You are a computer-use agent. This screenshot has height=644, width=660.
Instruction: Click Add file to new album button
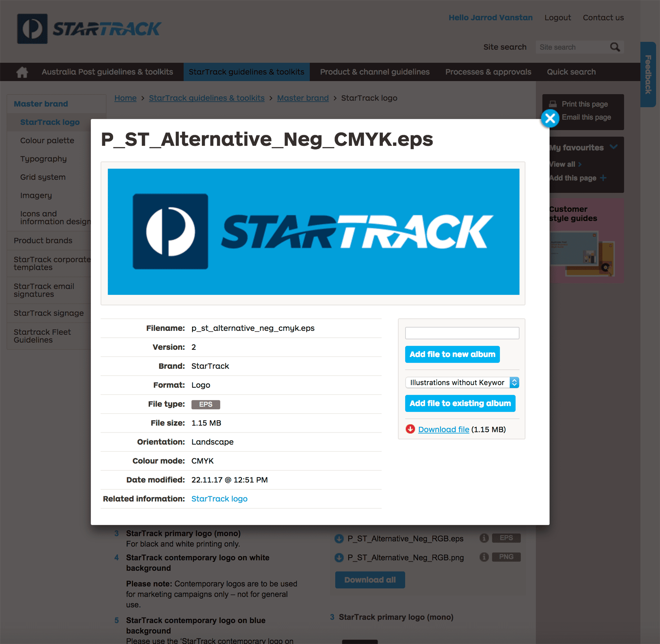[x=452, y=354]
